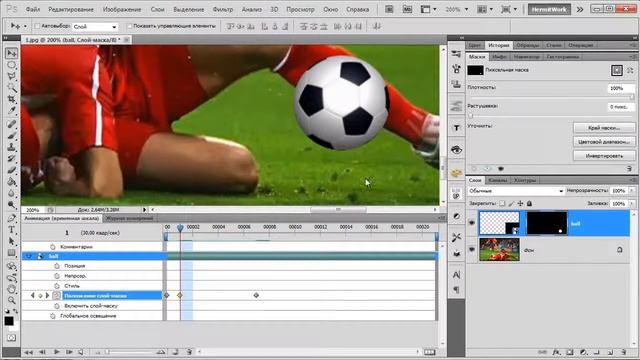The width and height of the screenshot is (640, 360).
Task: Click the foreground black color swatch
Action: (x=9, y=321)
